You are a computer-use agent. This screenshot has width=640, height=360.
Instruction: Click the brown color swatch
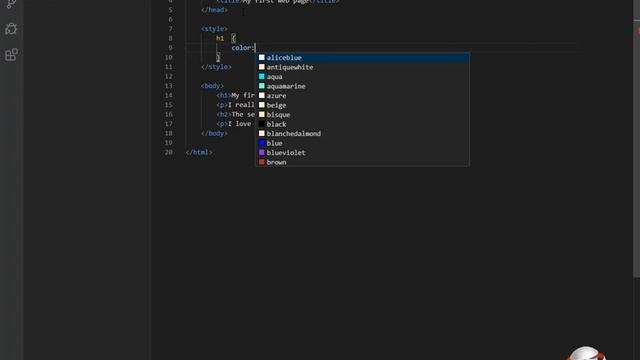coord(262,162)
